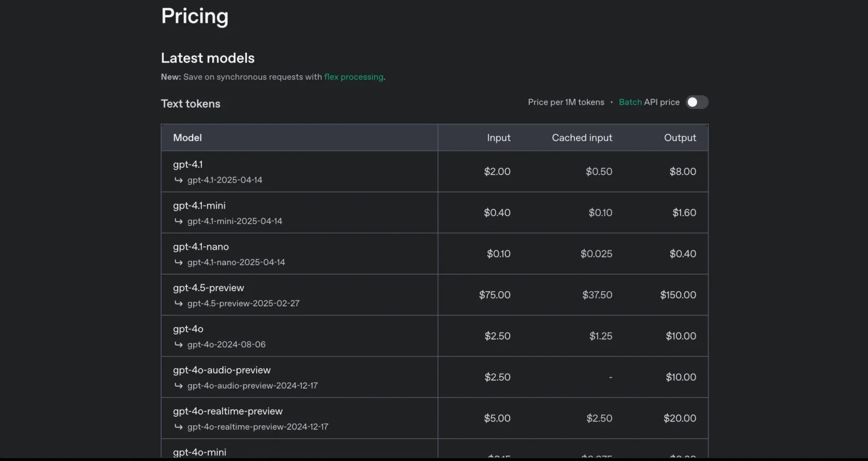Select the gpt-4.5-preview-2025-02-27 snapshot name
868x461 pixels.
[x=244, y=304]
